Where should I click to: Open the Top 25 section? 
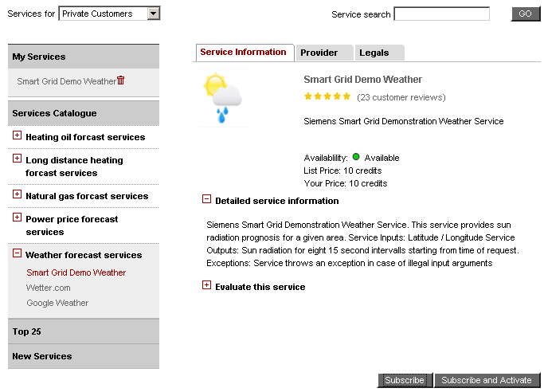(84, 331)
